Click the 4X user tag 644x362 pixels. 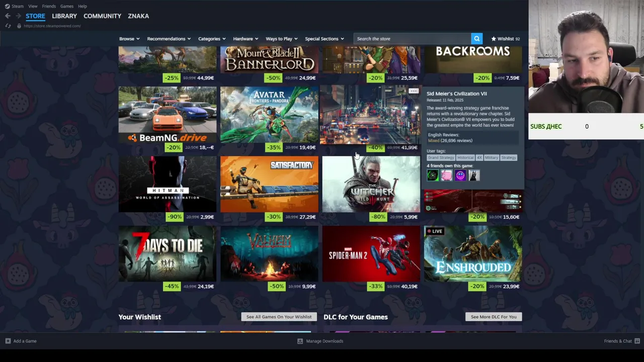(x=479, y=157)
